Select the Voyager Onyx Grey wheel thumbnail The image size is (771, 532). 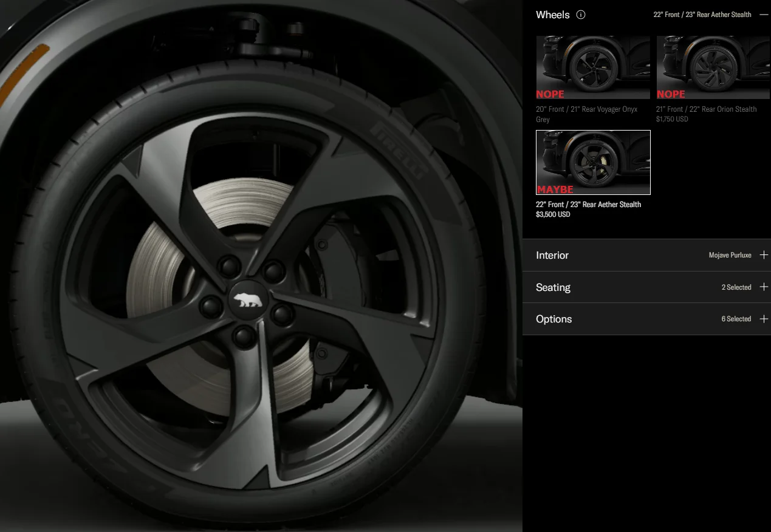tap(593, 67)
